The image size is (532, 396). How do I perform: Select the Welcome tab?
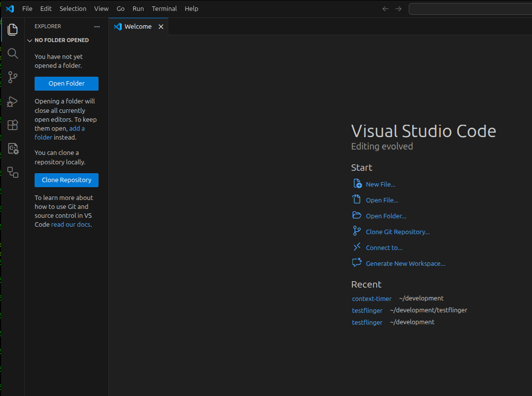pyautogui.click(x=138, y=27)
